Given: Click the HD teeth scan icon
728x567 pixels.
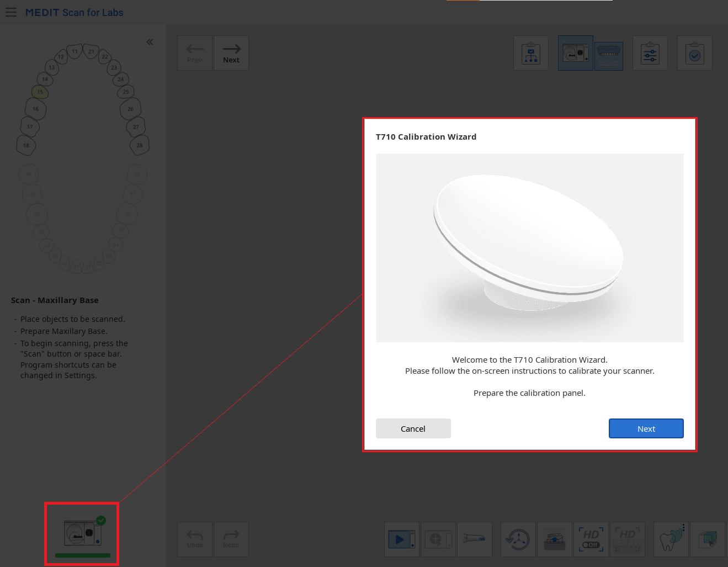Looking at the screenshot, I should (628, 539).
